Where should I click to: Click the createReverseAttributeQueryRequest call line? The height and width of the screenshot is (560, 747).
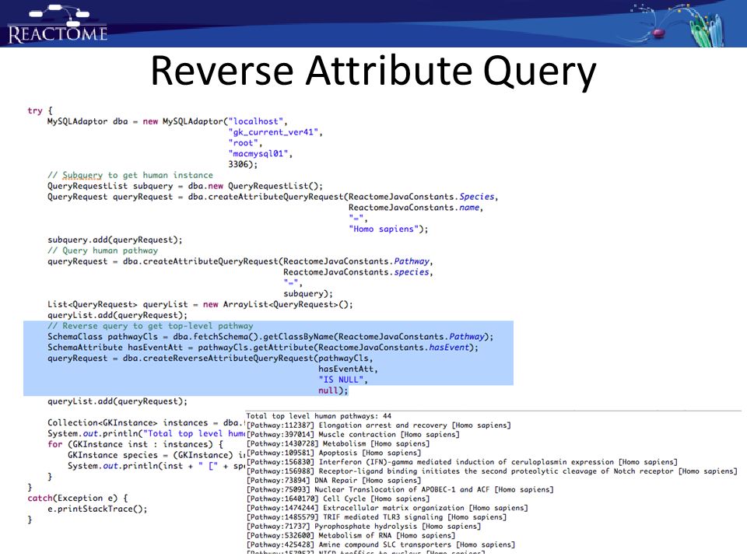[210, 358]
